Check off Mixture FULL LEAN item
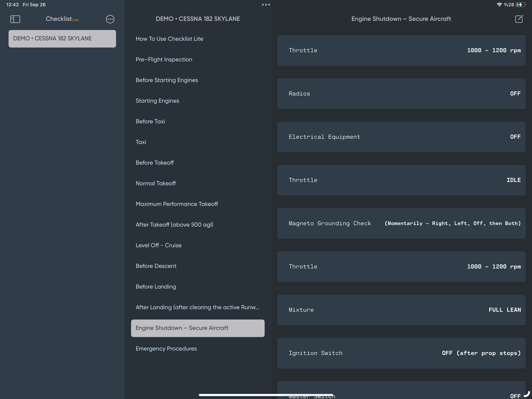The height and width of the screenshot is (399, 532). tap(401, 310)
